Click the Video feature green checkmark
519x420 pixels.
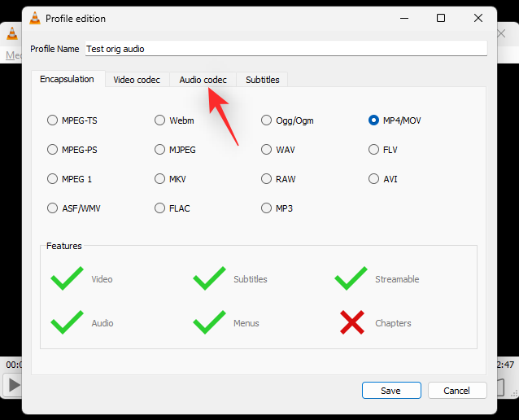point(67,278)
